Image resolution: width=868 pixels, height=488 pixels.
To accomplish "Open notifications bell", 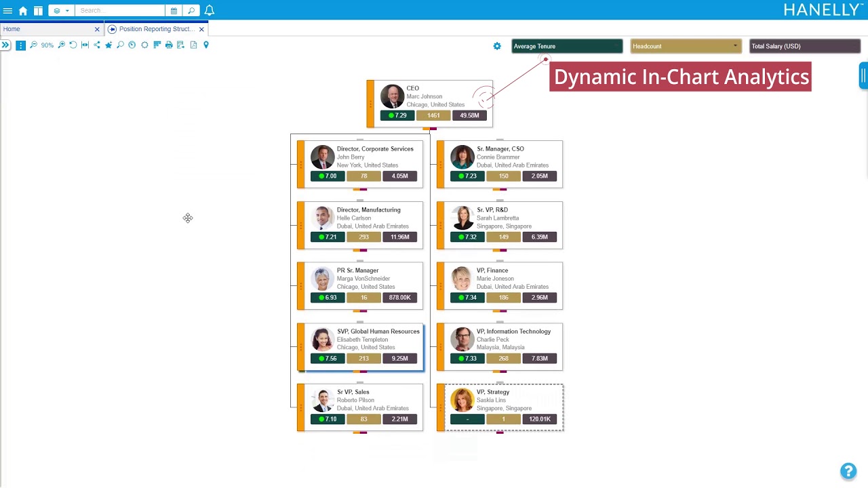I will point(210,11).
